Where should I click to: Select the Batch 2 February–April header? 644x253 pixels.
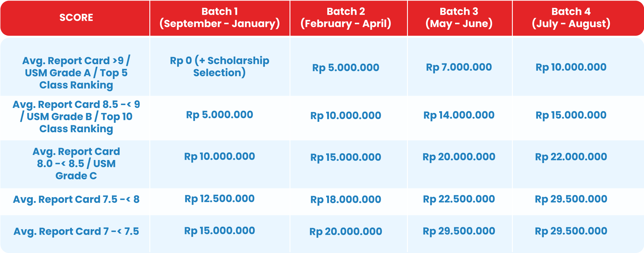pos(346,18)
